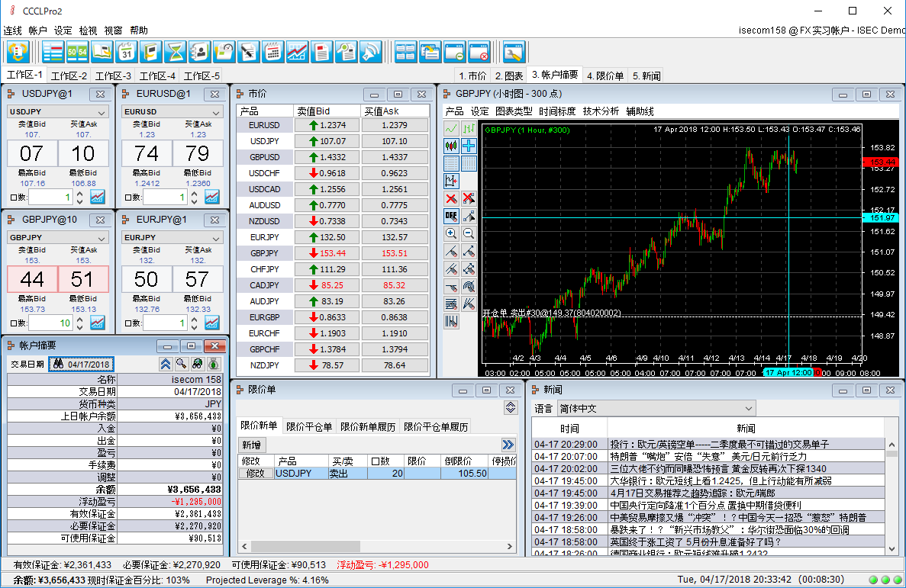Switch to the 2.图表 tab
This screenshot has width=906, height=588.
[509, 76]
